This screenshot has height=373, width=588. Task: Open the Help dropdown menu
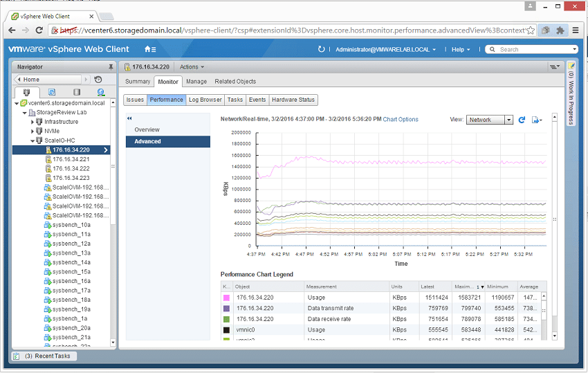tap(461, 50)
